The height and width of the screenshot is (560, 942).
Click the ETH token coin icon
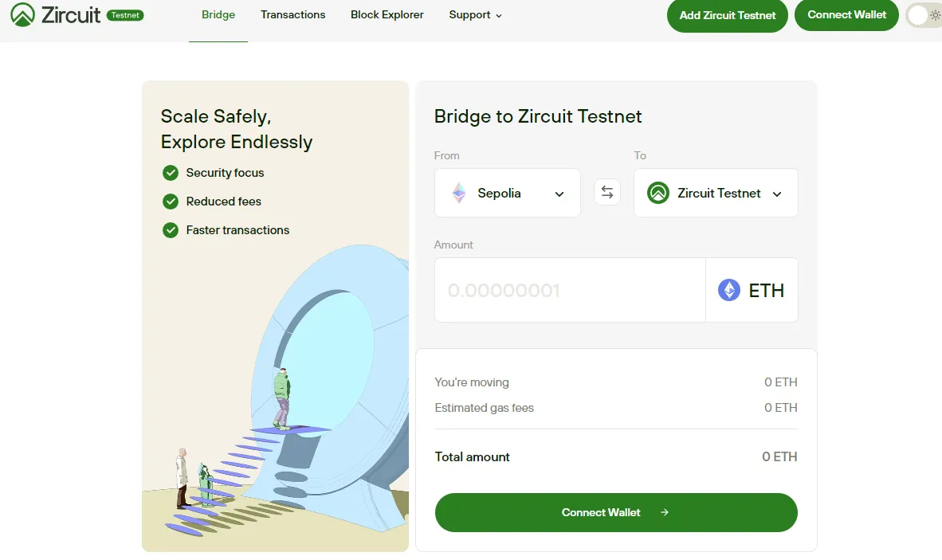(729, 290)
